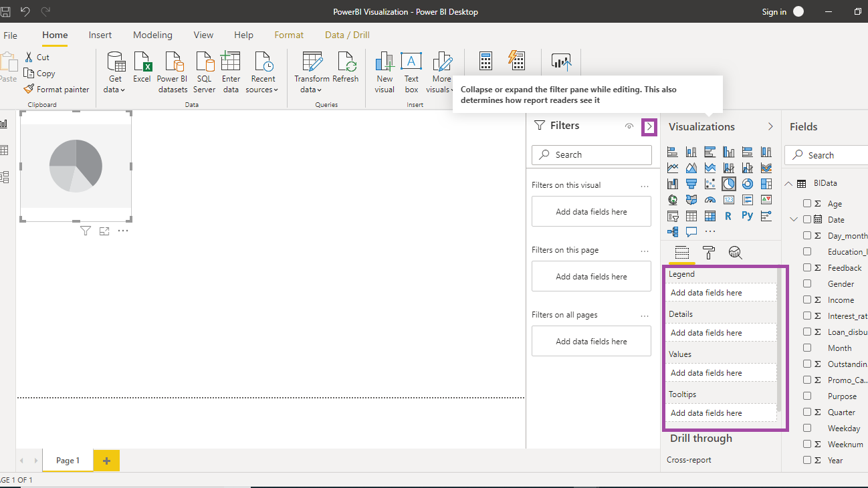868x488 pixels.
Task: Switch to the Insert ribbon tab
Action: point(100,35)
